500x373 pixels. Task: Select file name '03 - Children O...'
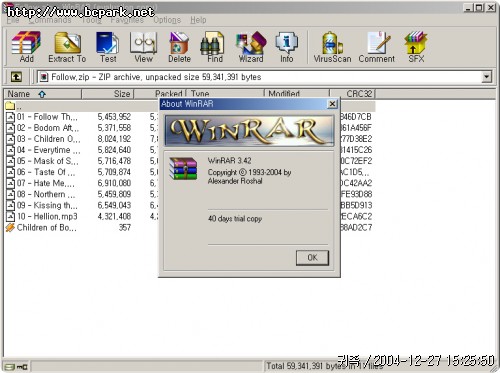(48, 139)
